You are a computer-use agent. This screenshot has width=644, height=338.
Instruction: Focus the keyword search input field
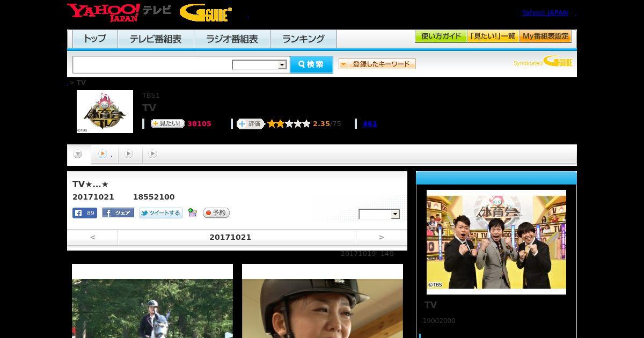coord(152,64)
